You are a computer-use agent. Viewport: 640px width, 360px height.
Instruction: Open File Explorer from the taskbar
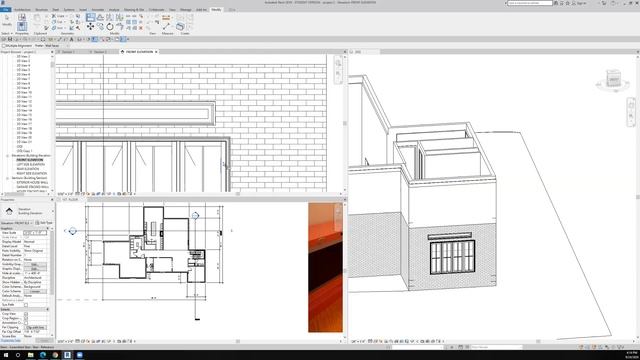(31, 355)
